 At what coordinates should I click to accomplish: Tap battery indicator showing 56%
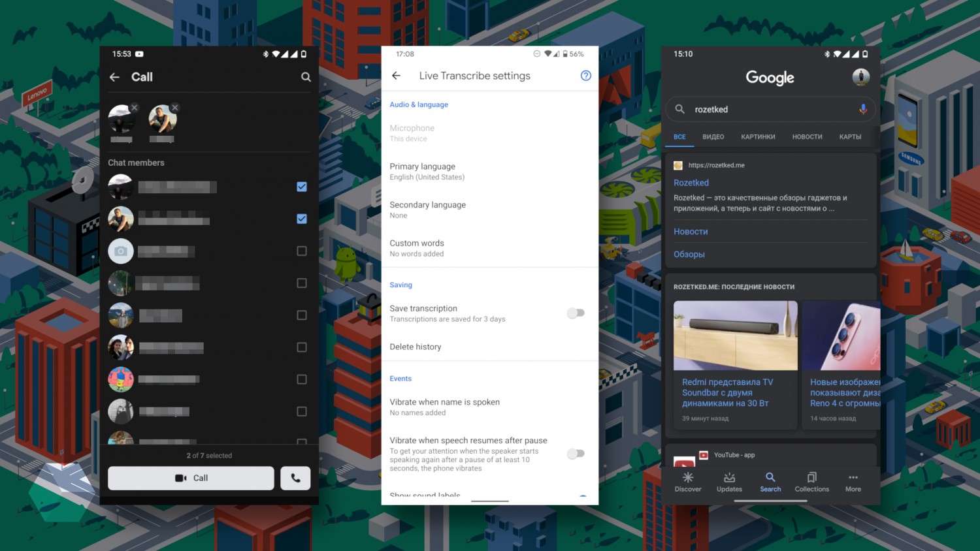pyautogui.click(x=572, y=54)
